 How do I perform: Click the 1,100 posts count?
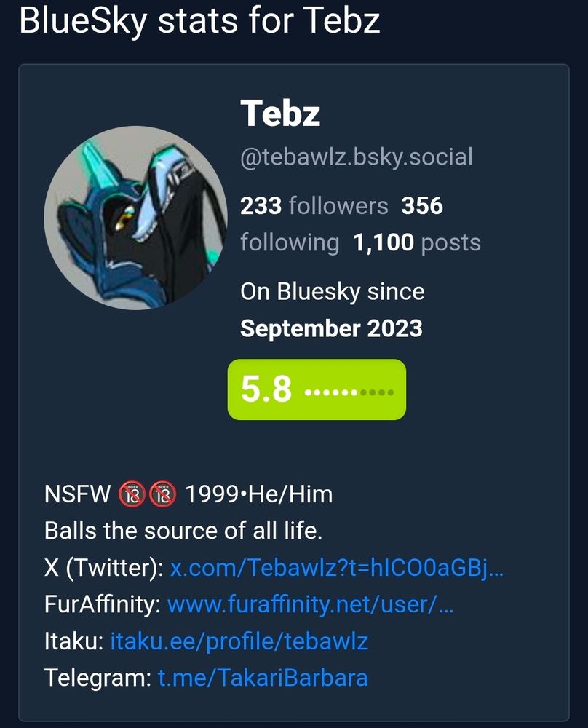pyautogui.click(x=417, y=242)
